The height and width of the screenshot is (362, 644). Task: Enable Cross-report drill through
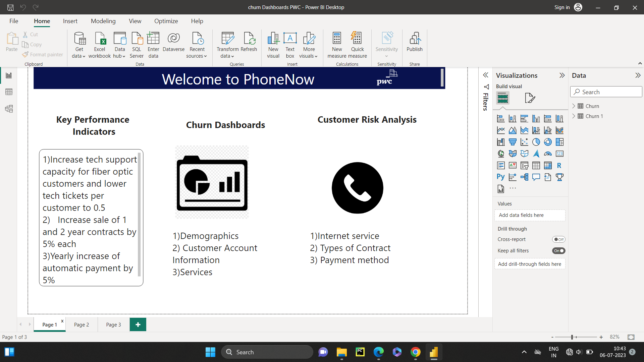tap(558, 239)
